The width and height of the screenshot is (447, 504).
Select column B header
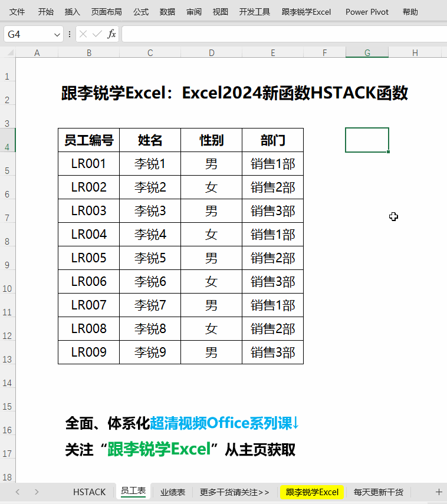[89, 52]
